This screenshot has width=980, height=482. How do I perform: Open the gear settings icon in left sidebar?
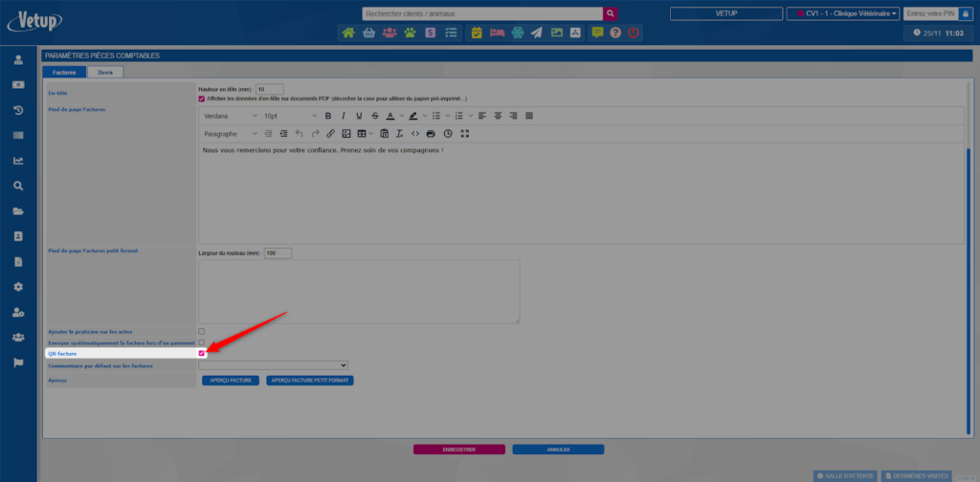18,287
